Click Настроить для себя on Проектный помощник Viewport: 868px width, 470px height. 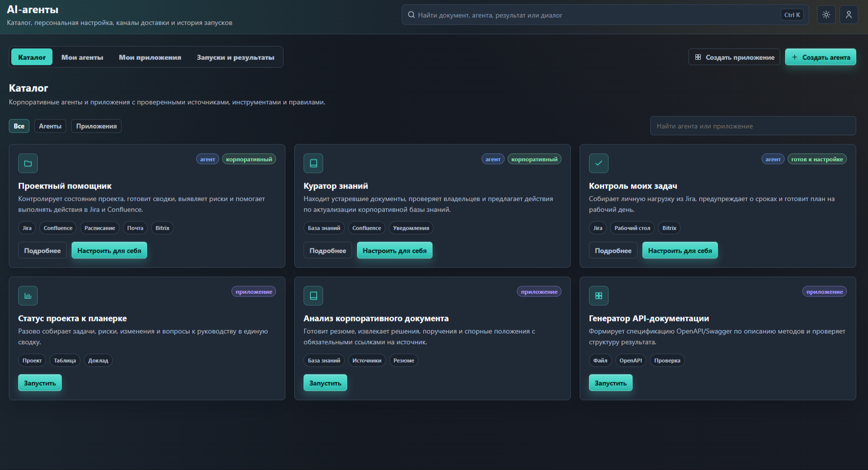tap(109, 250)
